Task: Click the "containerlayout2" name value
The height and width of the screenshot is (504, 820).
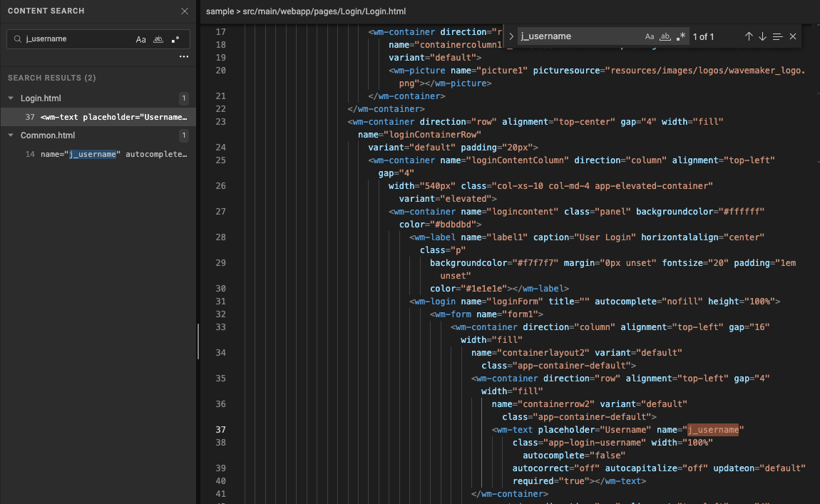Action: pos(543,353)
